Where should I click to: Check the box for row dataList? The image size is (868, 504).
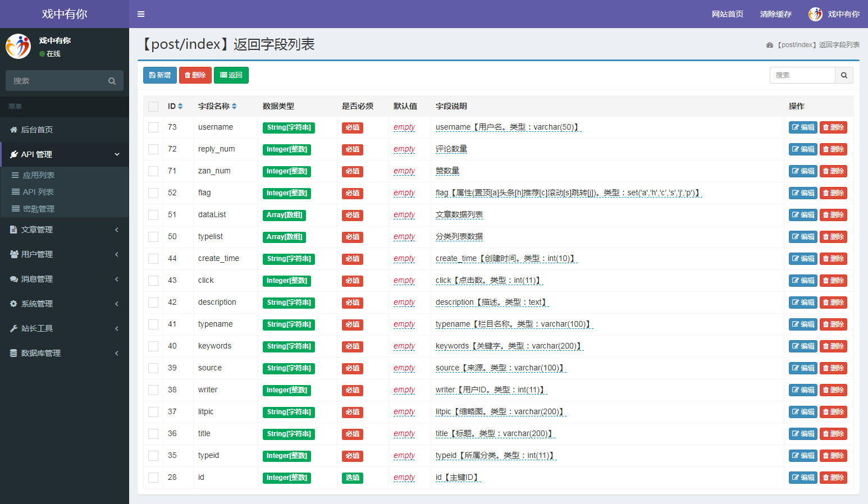[x=153, y=215]
